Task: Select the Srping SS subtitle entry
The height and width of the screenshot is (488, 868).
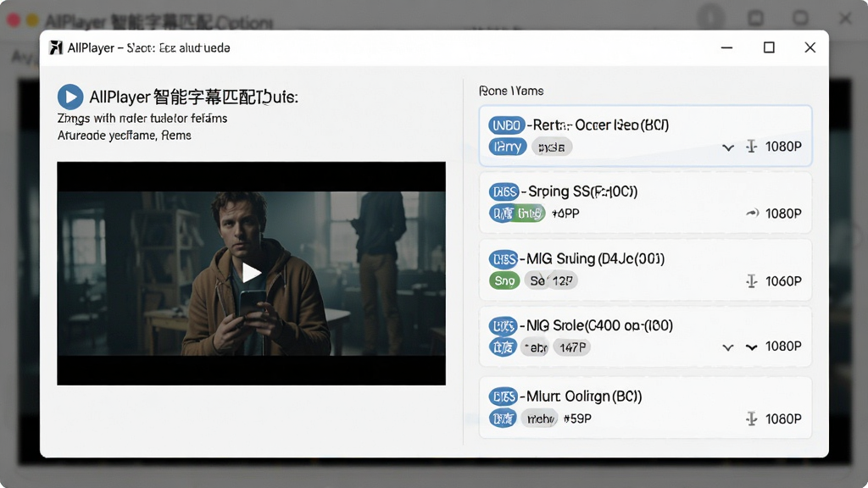Action: click(x=645, y=202)
